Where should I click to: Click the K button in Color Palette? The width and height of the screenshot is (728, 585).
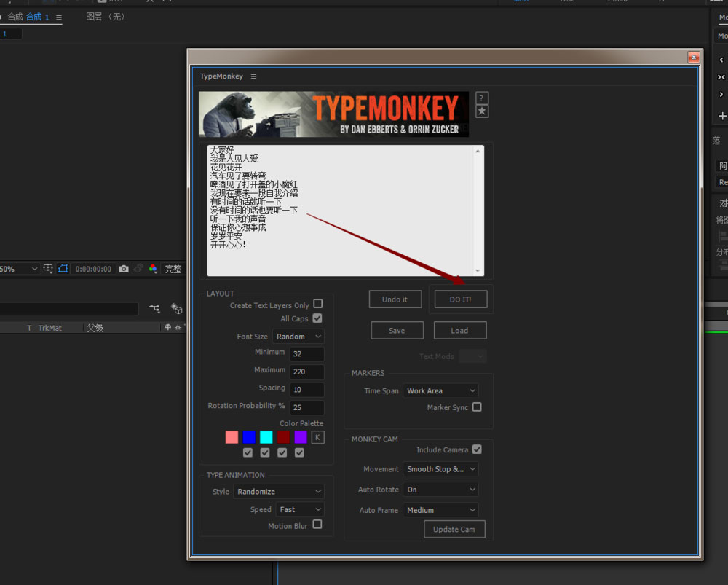point(317,437)
